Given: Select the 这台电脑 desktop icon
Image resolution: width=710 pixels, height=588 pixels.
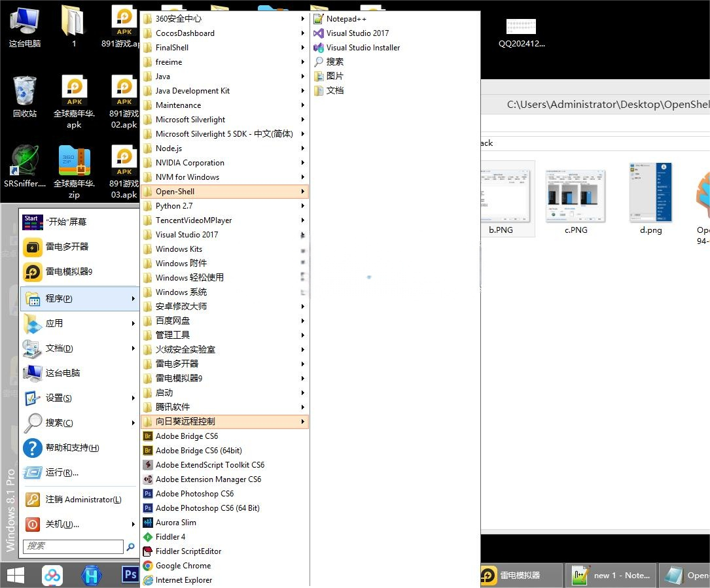Looking at the screenshot, I should [25, 27].
